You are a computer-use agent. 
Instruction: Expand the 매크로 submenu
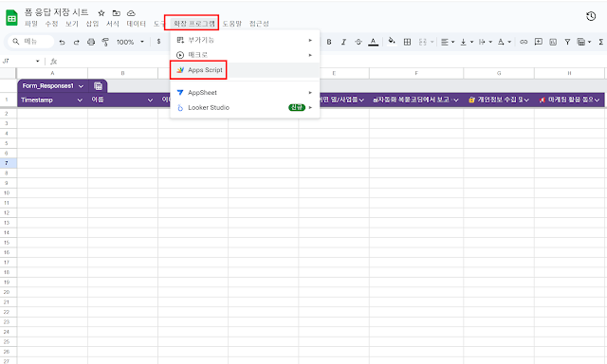click(x=245, y=55)
